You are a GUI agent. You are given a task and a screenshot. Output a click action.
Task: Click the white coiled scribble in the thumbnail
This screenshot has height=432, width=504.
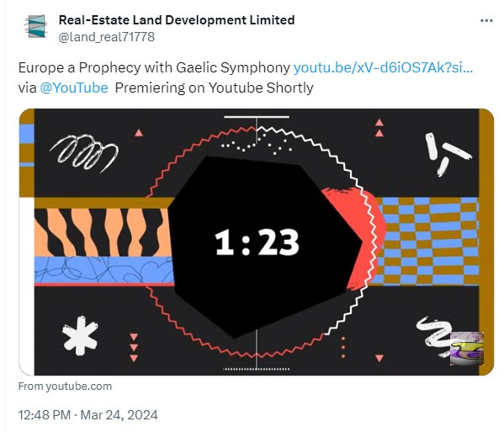click(84, 152)
